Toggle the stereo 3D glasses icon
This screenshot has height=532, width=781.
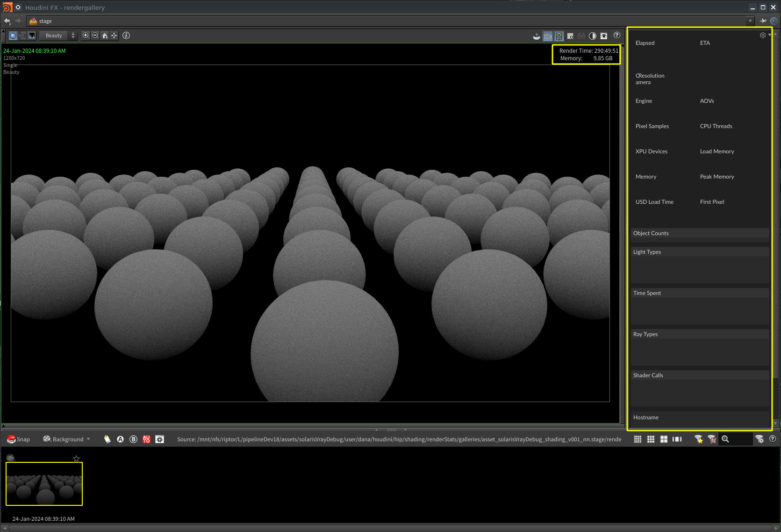[x=581, y=36]
